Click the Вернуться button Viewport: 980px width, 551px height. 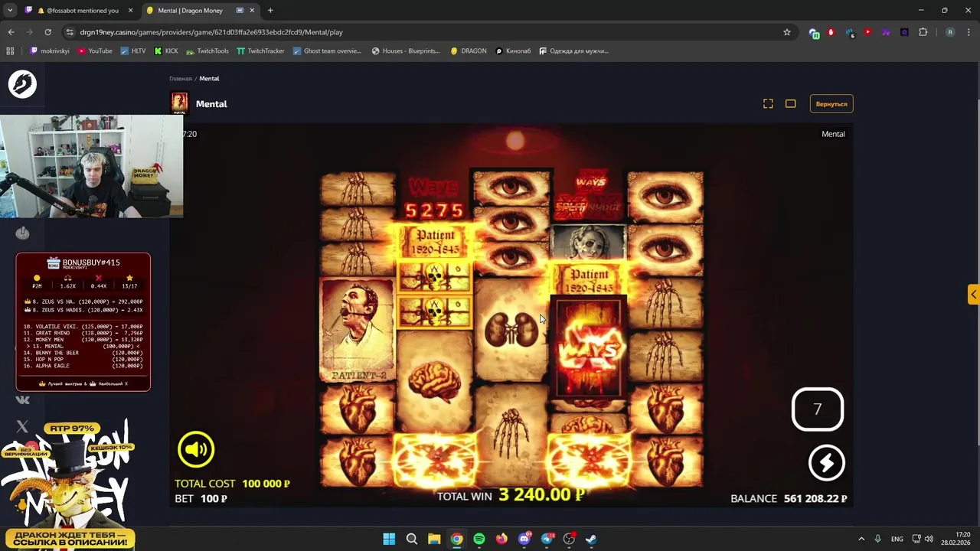coord(831,103)
